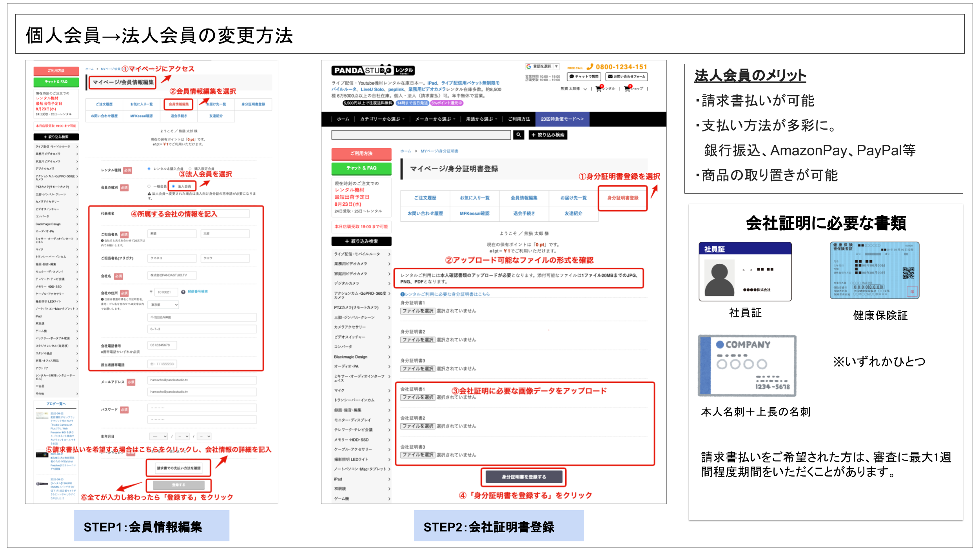The height and width of the screenshot is (551, 980).
Task: Open the shop cart icon
Action: coord(627,89)
